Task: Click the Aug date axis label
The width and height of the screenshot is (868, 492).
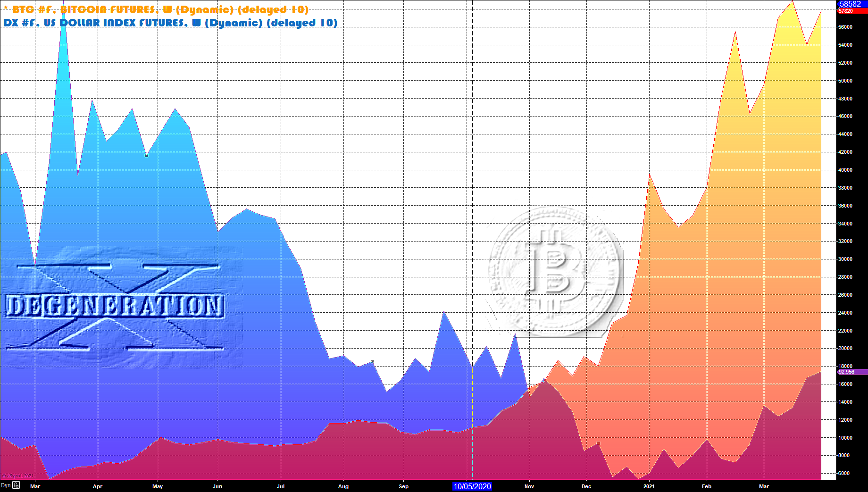Action: (x=343, y=486)
